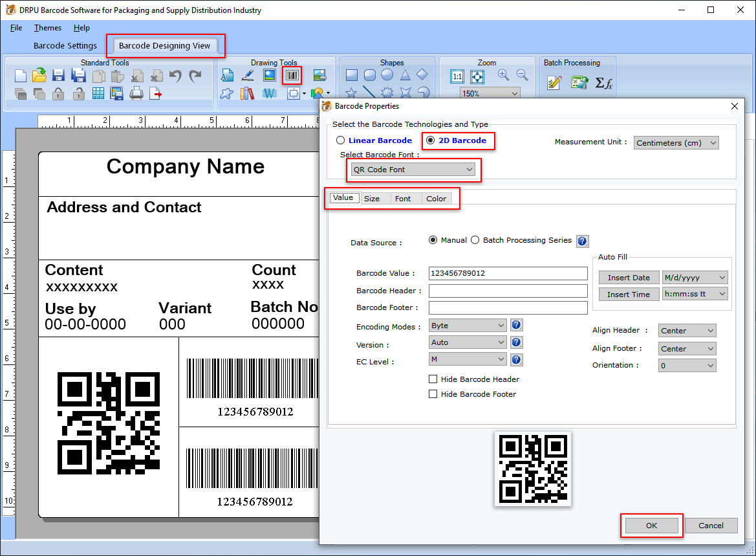Click the Excel import batch icon
The height and width of the screenshot is (556, 756).
pyautogui.click(x=579, y=83)
